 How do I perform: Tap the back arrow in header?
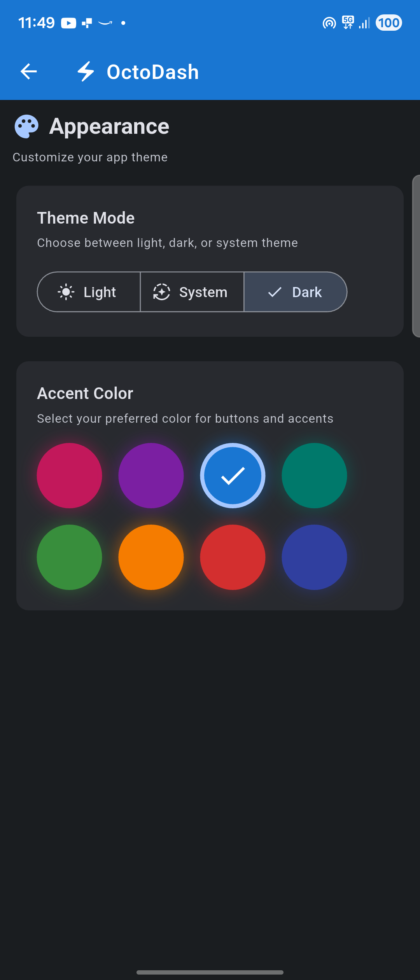click(29, 72)
